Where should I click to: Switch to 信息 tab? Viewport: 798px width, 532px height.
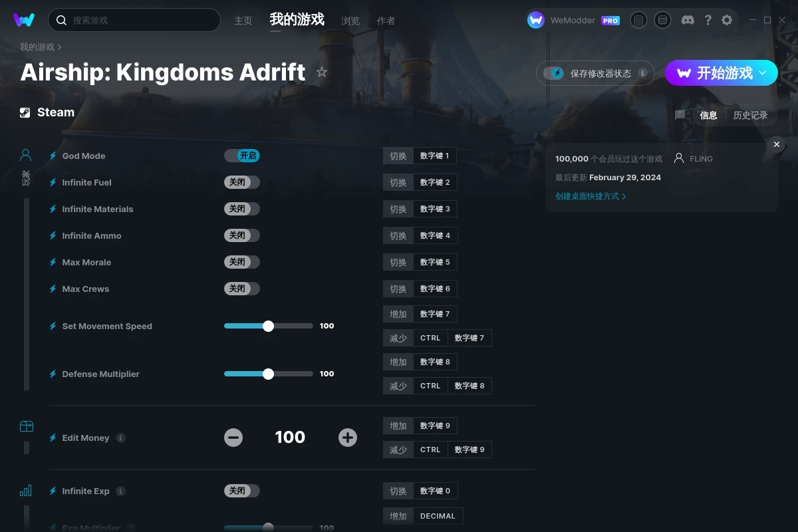708,115
